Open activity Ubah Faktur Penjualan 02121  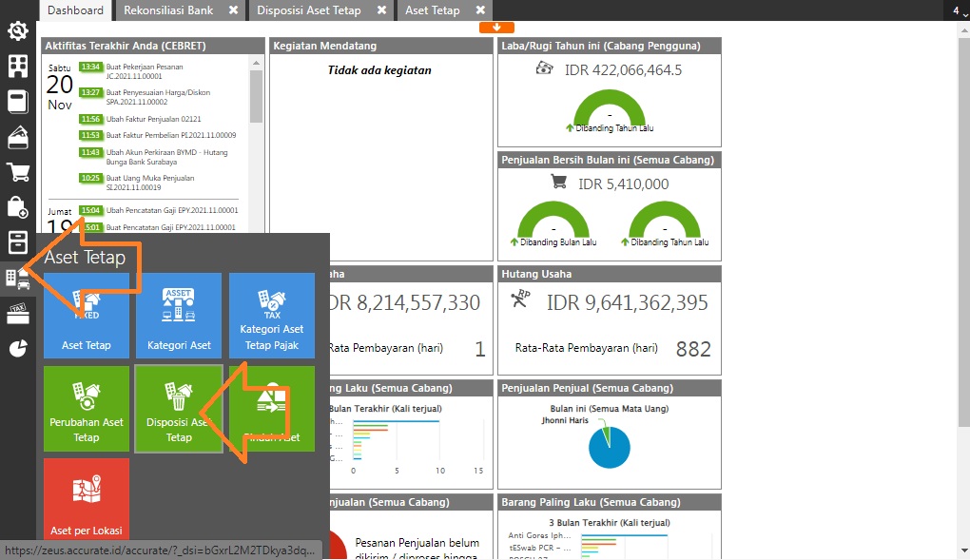pos(153,119)
